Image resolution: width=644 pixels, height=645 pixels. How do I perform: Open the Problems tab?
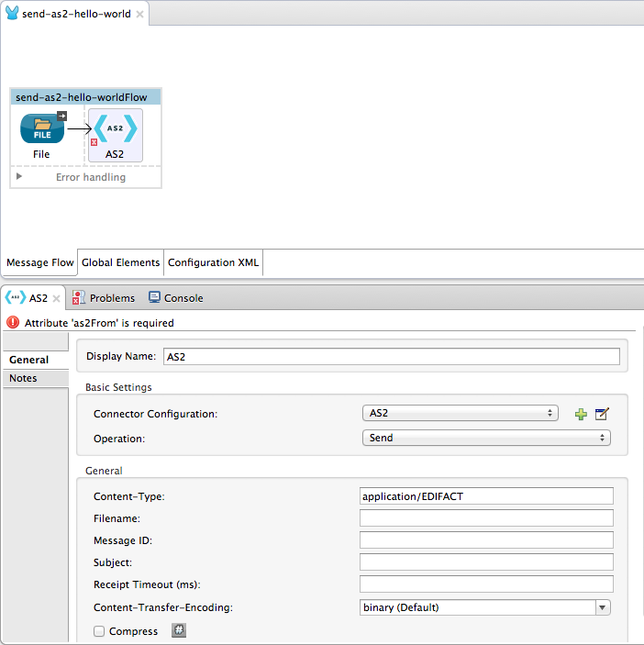coord(104,298)
